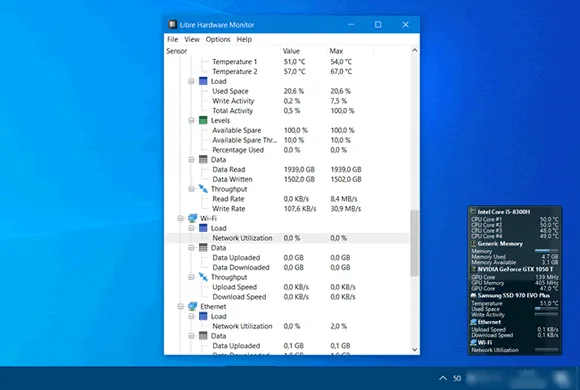Screen dimensions: 580x390
Task: Select the Data Downloaded row showing 0,0 GB
Action: 287,267
